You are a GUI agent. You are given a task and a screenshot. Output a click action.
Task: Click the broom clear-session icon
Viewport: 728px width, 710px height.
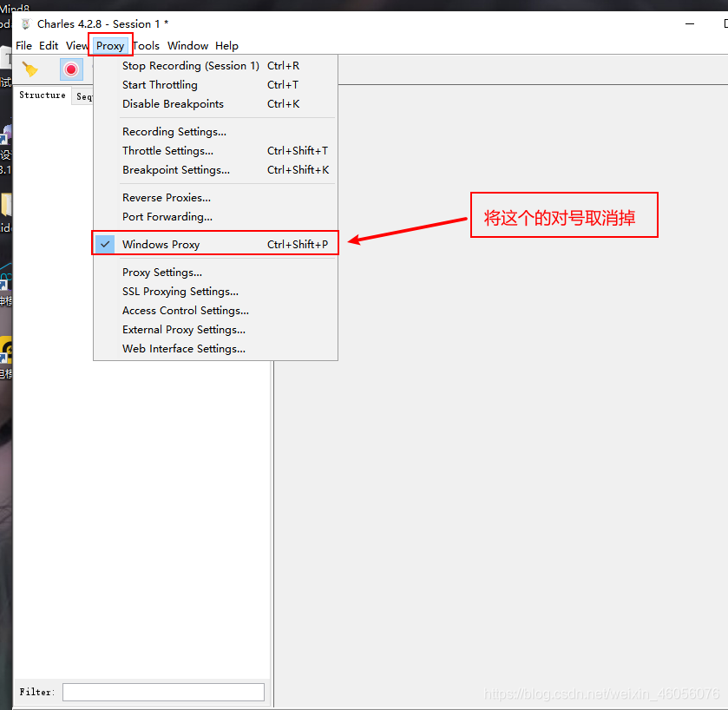pos(30,69)
